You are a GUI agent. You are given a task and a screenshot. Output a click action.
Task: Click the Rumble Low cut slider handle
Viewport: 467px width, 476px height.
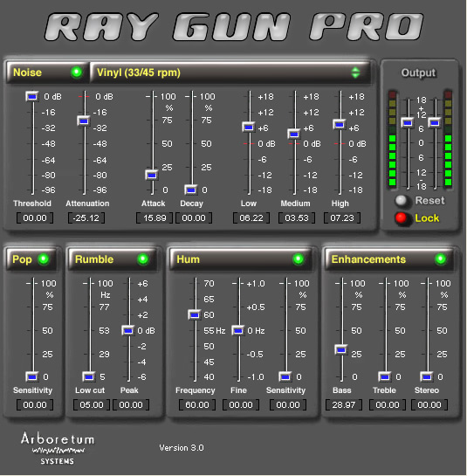[89, 376]
